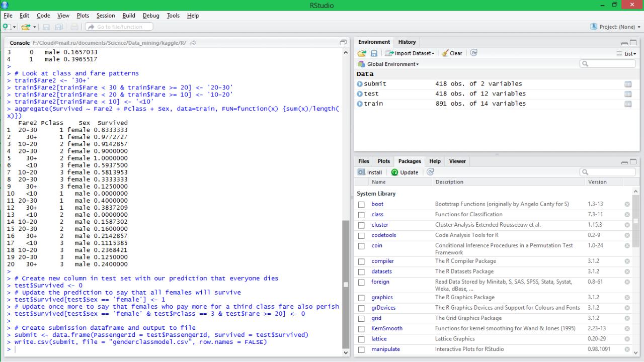The image size is (644, 362).
Task: Check the boot package checkbox
Action: [x=361, y=205]
